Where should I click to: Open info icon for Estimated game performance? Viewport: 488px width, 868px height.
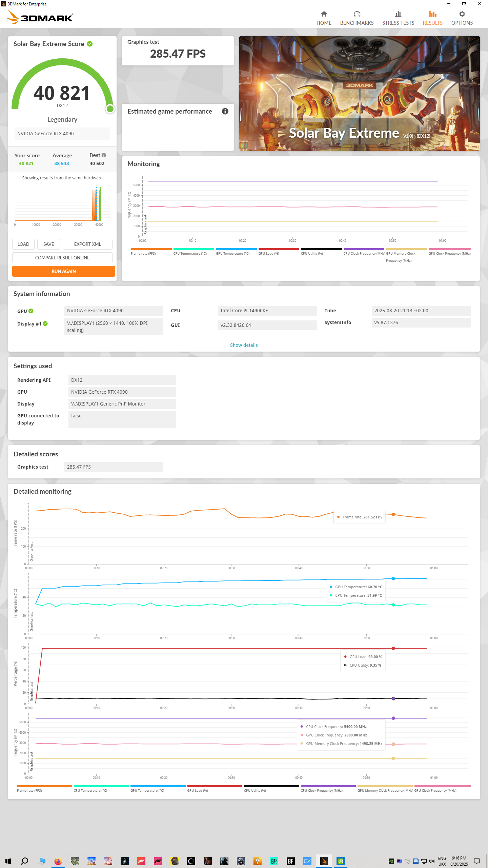click(x=225, y=111)
